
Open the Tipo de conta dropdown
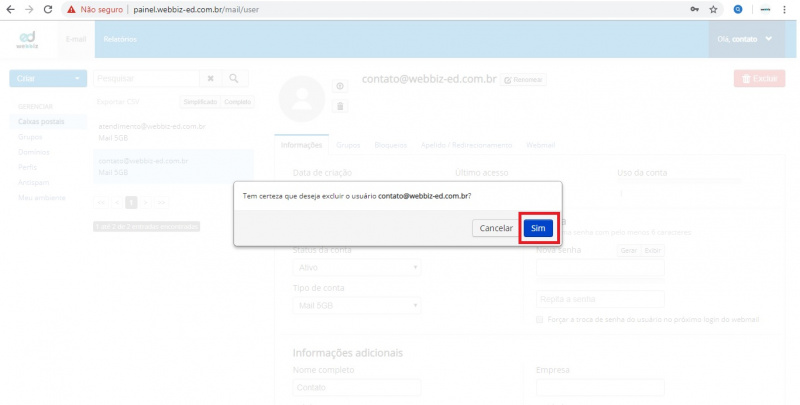[357, 306]
